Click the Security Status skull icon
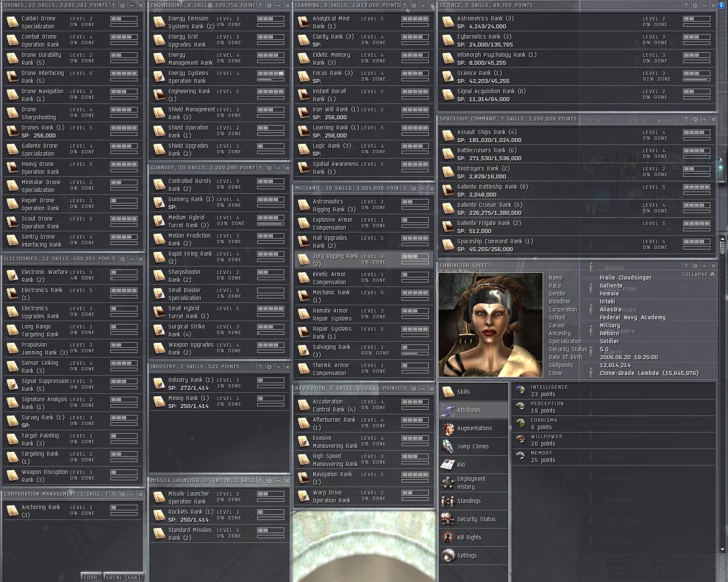This screenshot has width=728, height=582. [x=448, y=519]
